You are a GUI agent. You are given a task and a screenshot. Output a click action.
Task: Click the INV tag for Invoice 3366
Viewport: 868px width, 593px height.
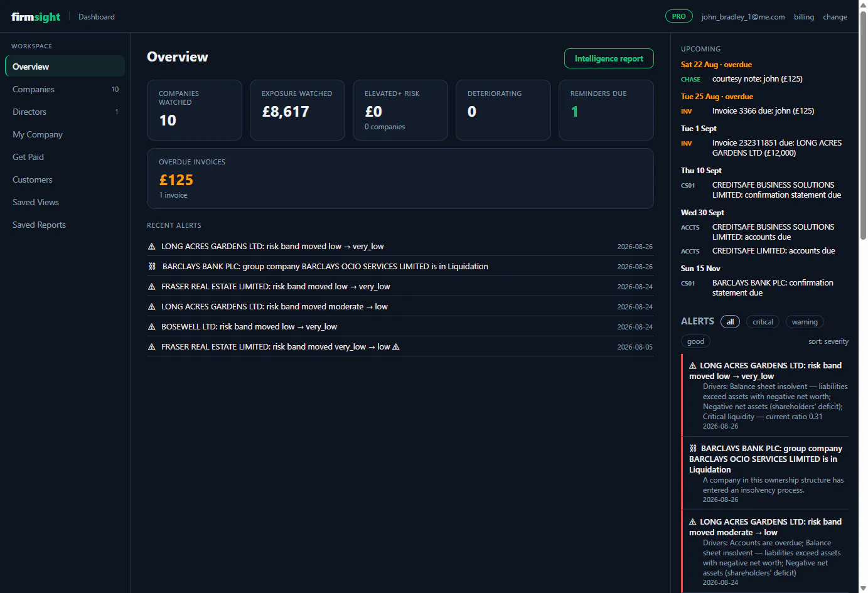pyautogui.click(x=686, y=112)
